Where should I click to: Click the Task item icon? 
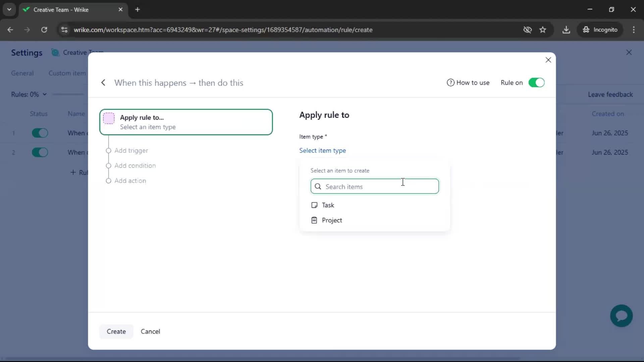(x=314, y=205)
